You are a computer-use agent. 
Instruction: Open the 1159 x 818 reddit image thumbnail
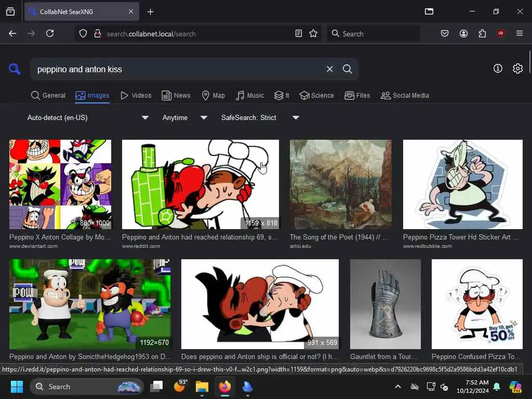[x=200, y=184]
